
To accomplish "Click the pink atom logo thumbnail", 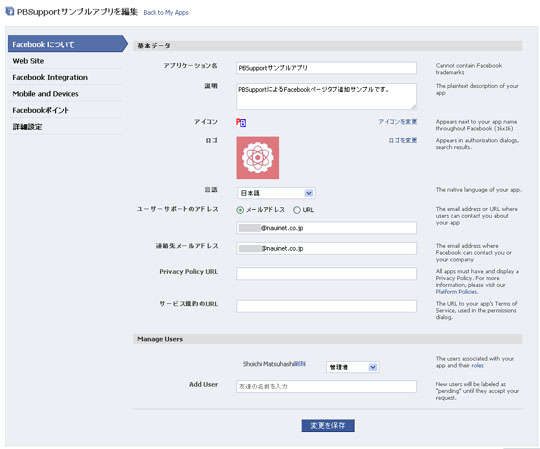I will [x=258, y=158].
